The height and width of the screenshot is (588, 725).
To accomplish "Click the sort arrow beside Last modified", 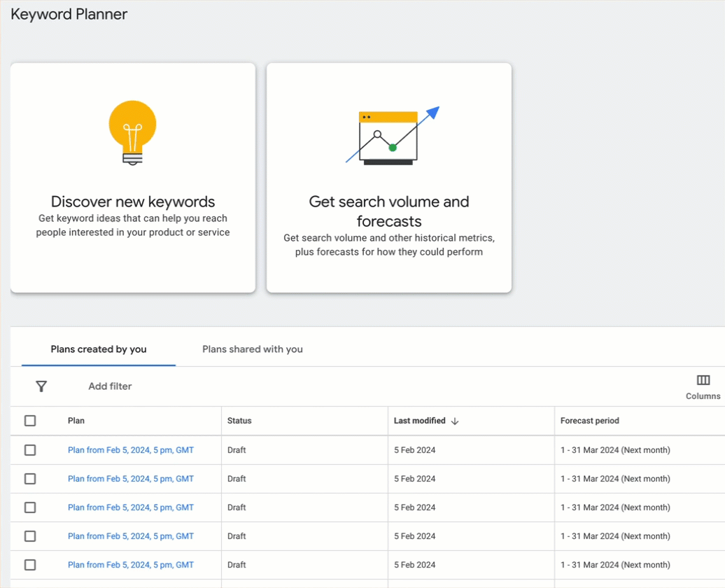I will point(456,421).
